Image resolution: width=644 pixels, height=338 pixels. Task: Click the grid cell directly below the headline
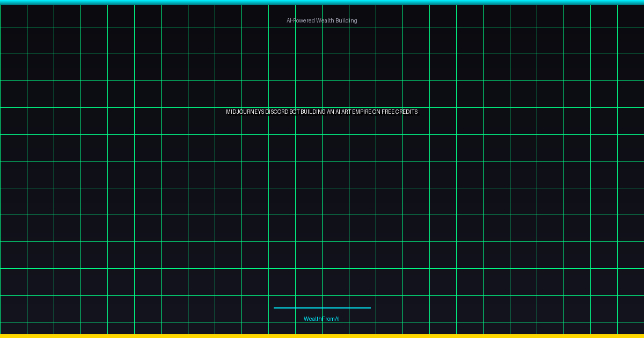click(x=335, y=148)
